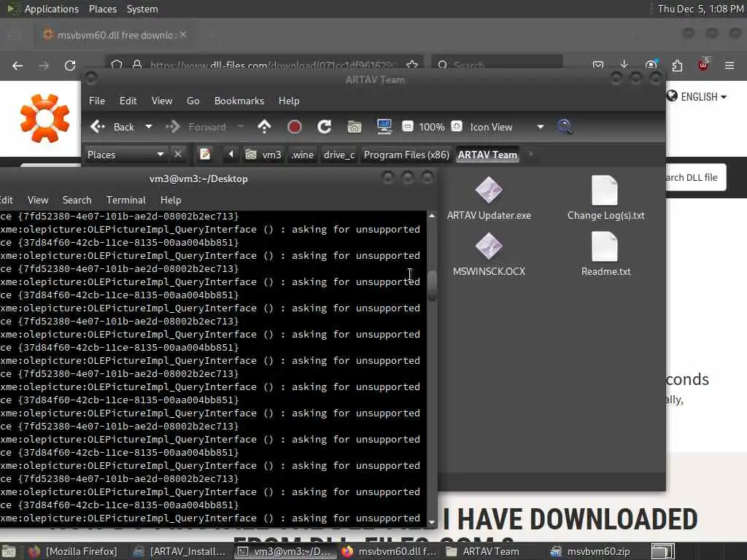The image size is (747, 560).
Task: Click dll-files orange logo
Action: (x=44, y=118)
